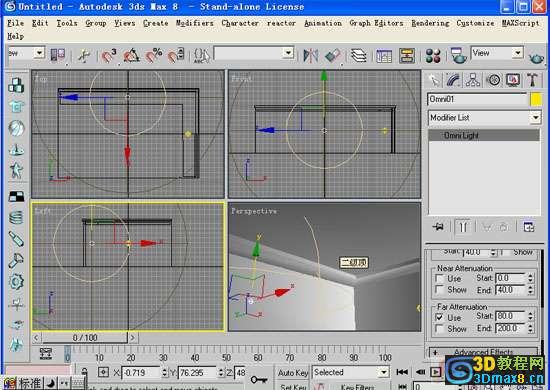Click the Quick Render teapot icon

[x=536, y=58]
